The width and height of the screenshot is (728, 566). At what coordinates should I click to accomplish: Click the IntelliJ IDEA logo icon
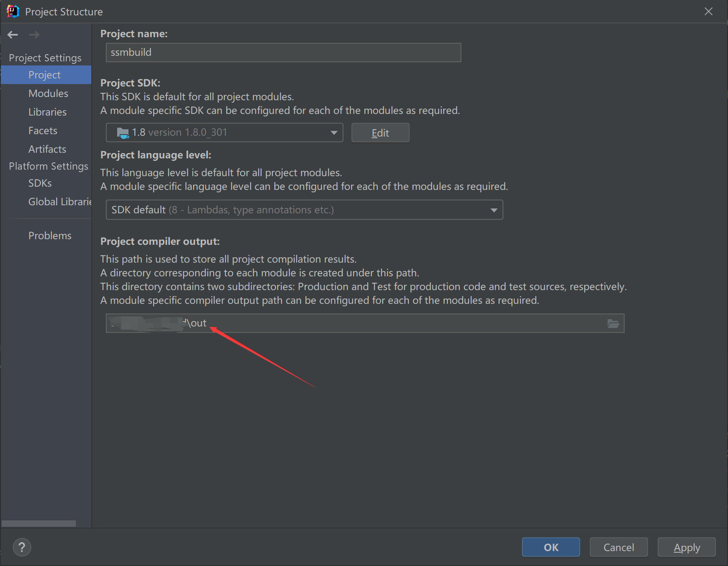coord(13,11)
